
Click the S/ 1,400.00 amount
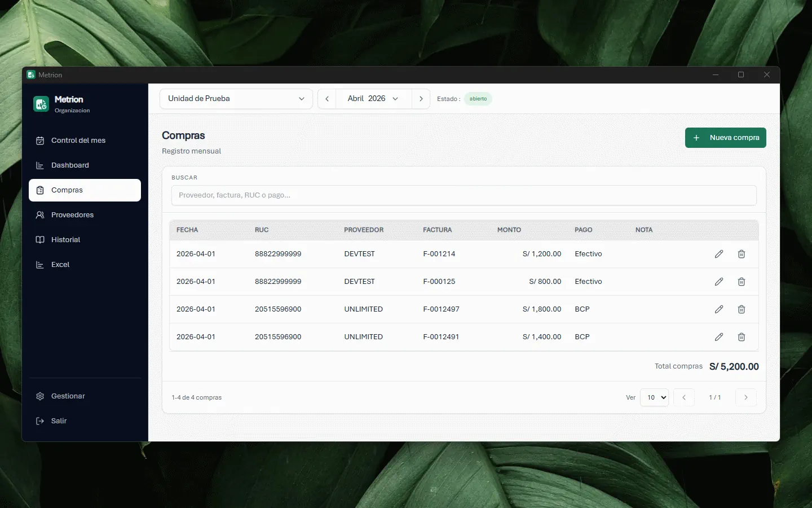[542, 337]
